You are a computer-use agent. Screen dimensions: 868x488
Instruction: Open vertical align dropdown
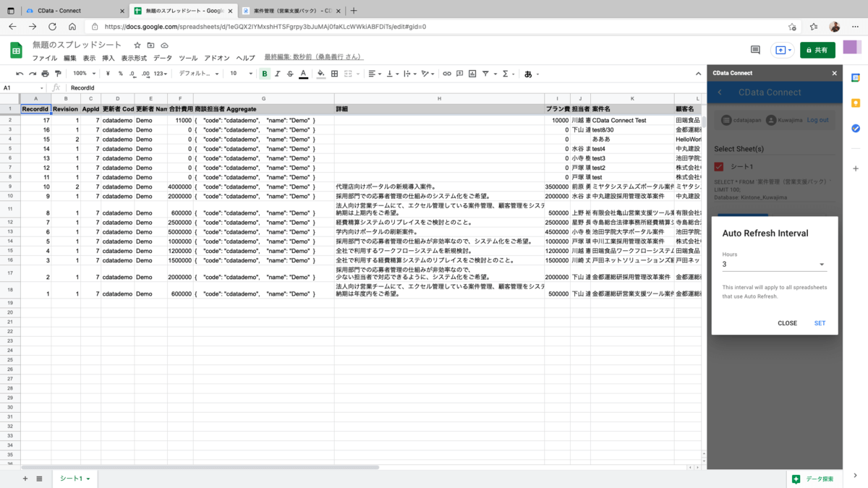click(392, 74)
